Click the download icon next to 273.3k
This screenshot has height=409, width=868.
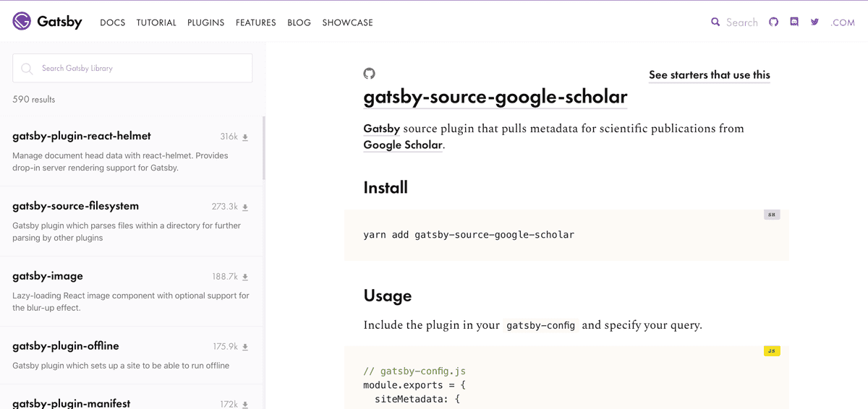(245, 207)
